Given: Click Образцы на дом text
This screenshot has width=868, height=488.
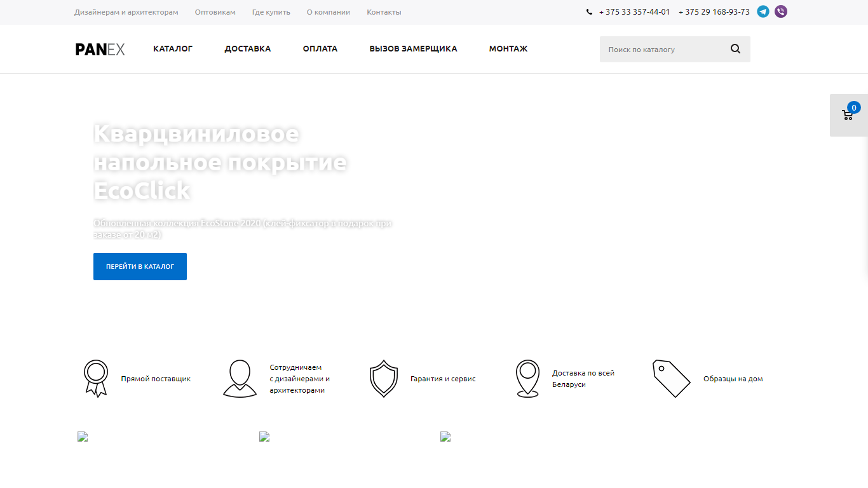Looking at the screenshot, I should tap(733, 379).
